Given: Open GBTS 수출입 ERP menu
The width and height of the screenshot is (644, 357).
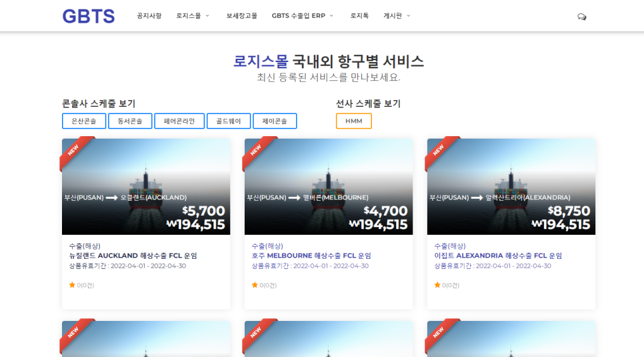Looking at the screenshot, I should (298, 15).
